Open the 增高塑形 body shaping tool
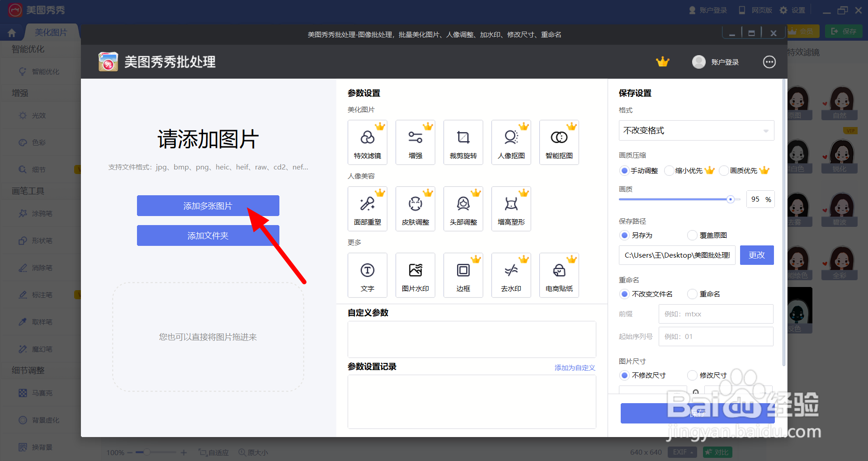Screen dimensions: 868x461 click(511, 209)
